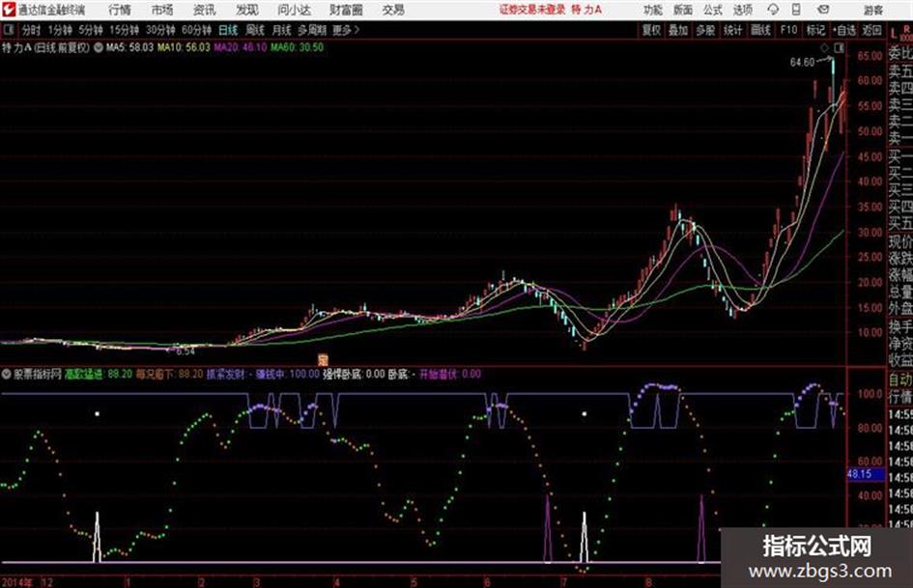Open the 行情 menu
This screenshot has height=588, width=913.
[120, 10]
